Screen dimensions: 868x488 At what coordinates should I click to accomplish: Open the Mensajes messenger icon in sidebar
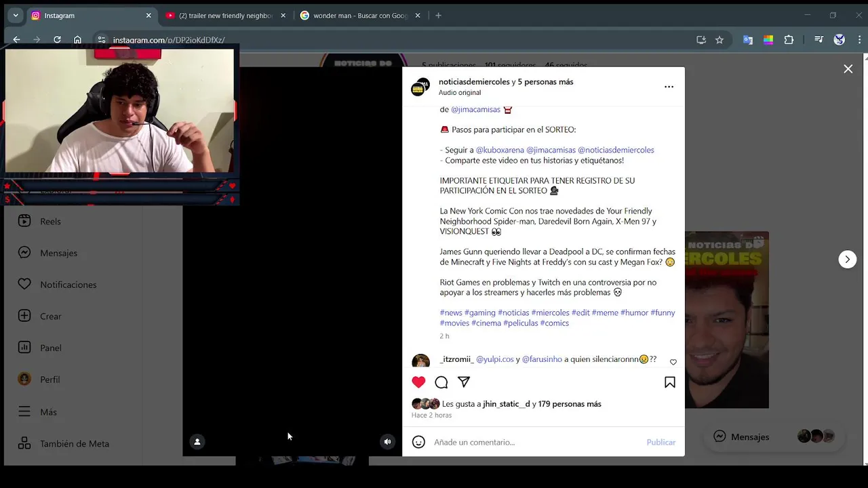click(x=24, y=252)
